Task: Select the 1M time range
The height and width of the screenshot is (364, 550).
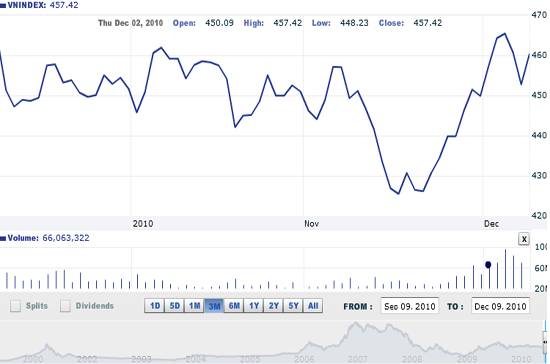Action: click(x=194, y=306)
